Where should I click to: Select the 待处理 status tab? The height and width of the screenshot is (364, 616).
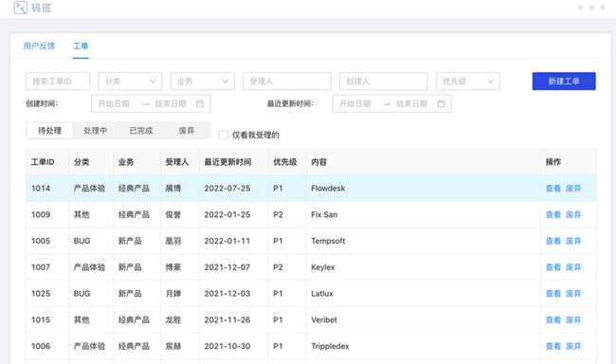coord(49,131)
